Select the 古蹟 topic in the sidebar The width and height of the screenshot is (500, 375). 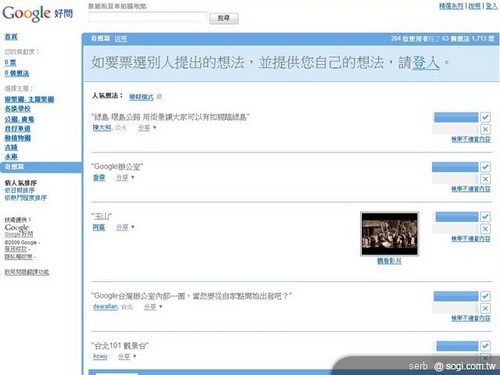tap(11, 147)
